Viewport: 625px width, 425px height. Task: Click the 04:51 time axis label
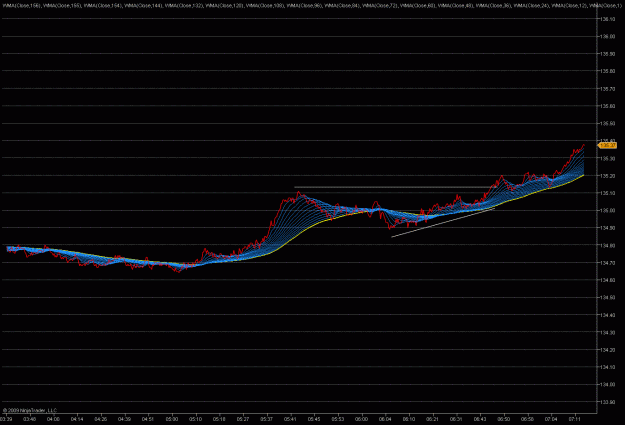coord(148,419)
